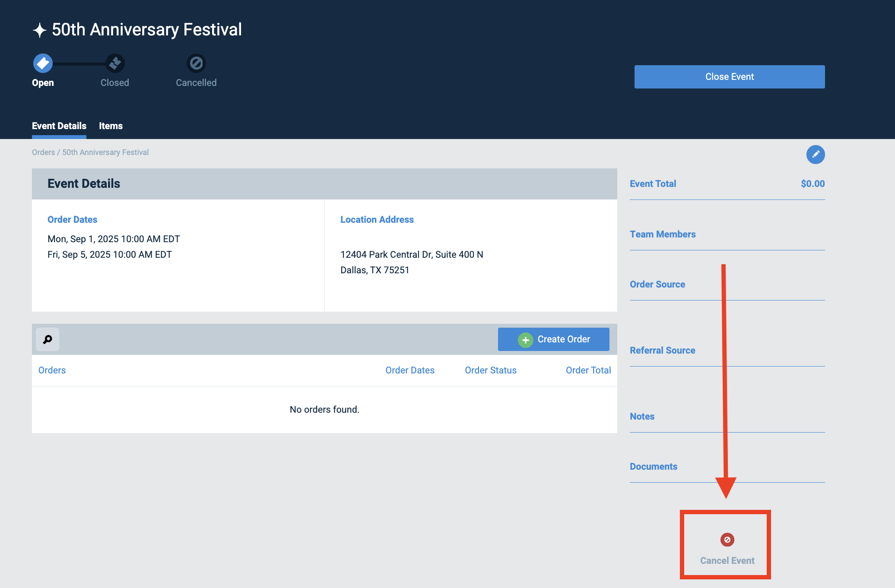Expand the Order Source section
895x588 pixels.
727,285
